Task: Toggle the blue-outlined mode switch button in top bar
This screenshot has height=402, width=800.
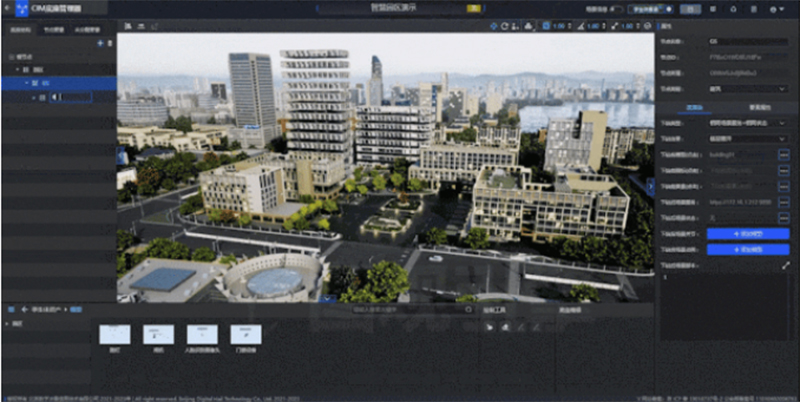Action: (651, 9)
